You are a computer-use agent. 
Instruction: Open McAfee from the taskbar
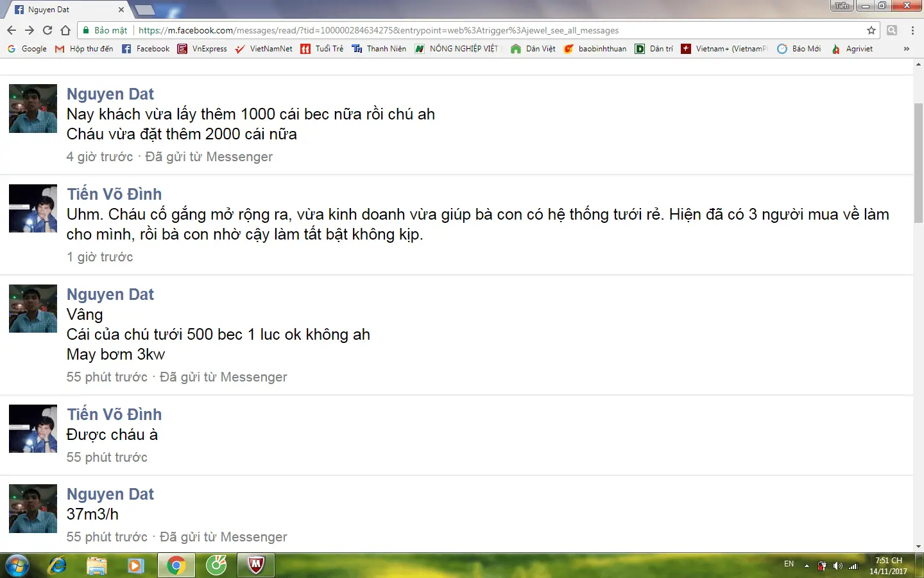point(255,565)
